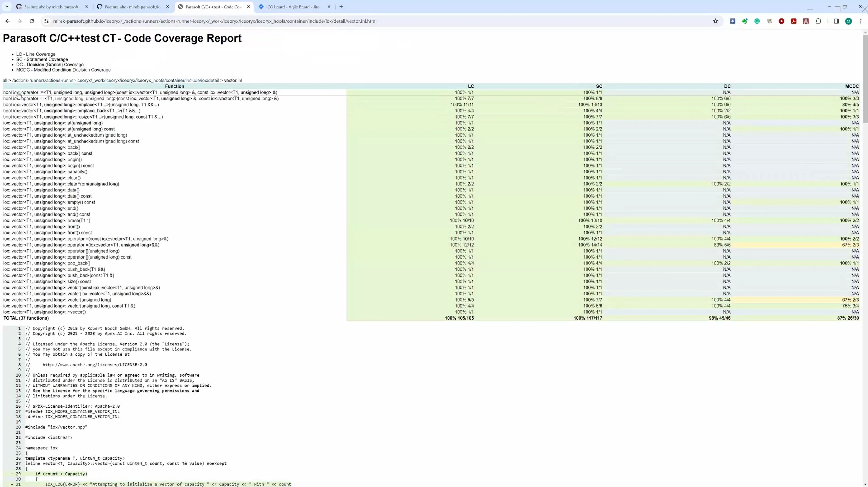Viewport: 868px width, 487px height.
Task: Open the operator == function link
Action: click(x=141, y=99)
